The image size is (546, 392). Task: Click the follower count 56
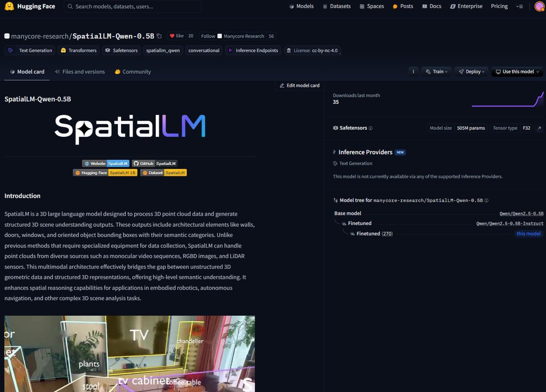tap(271, 36)
